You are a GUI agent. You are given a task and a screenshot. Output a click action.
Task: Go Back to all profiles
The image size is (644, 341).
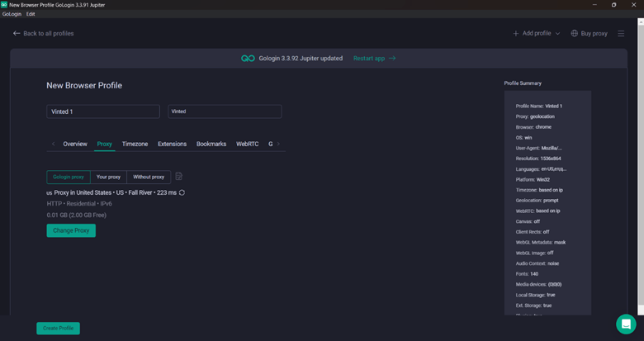pyautogui.click(x=49, y=34)
